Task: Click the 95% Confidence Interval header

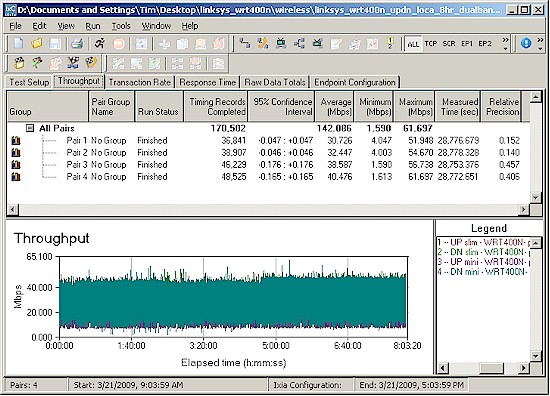Action: coord(282,106)
